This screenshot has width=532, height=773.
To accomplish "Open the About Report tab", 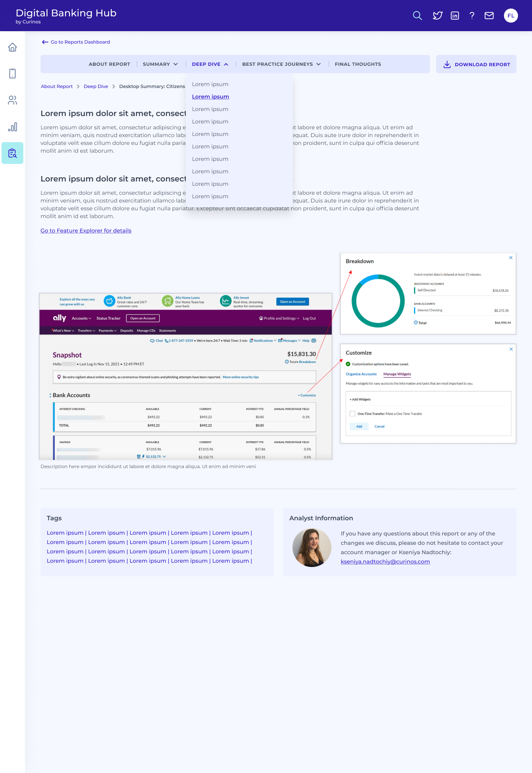I will coord(109,64).
